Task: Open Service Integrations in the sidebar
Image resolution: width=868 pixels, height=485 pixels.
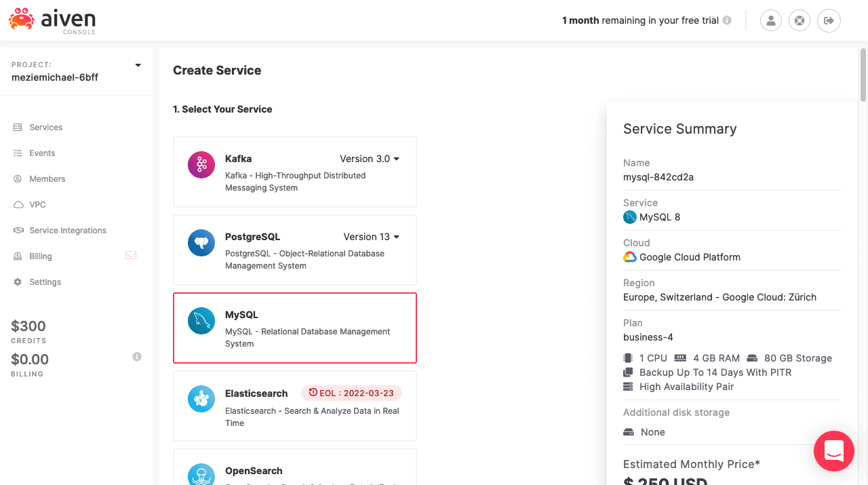Action: point(67,231)
